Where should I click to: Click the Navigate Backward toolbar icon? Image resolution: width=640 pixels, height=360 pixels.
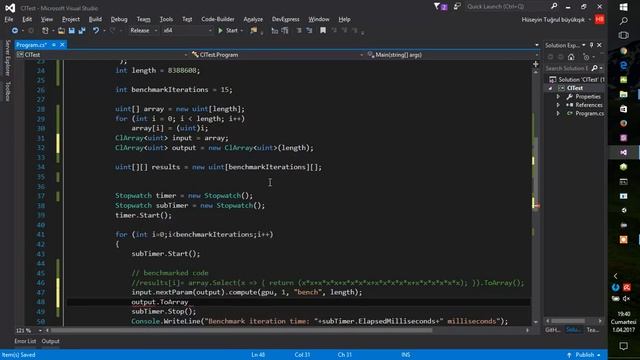[x=15, y=31]
